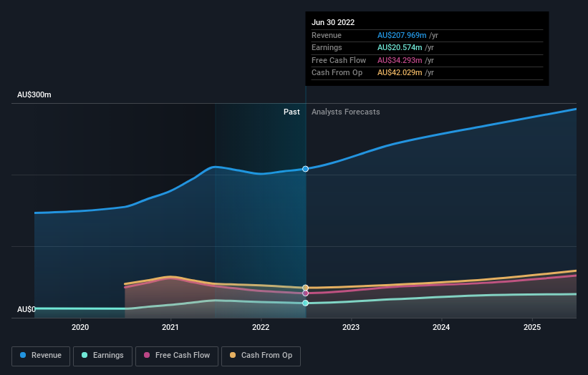Viewport: 588px width, 375px height.
Task: Click the orange Cash From Op data marker
Action: click(306, 288)
